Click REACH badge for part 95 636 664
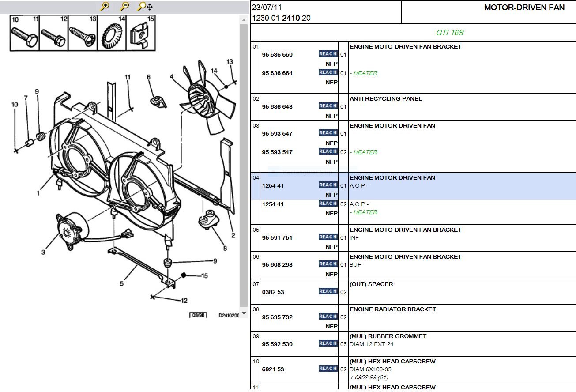This screenshot has height=392, width=576. point(328,72)
